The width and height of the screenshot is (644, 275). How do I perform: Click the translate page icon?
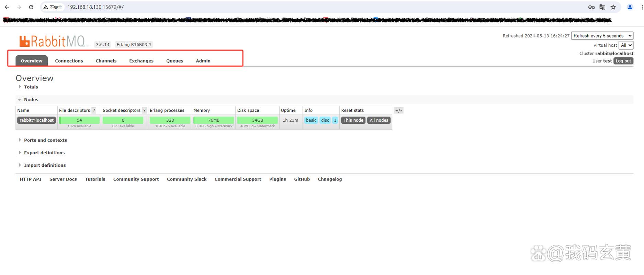click(x=602, y=7)
